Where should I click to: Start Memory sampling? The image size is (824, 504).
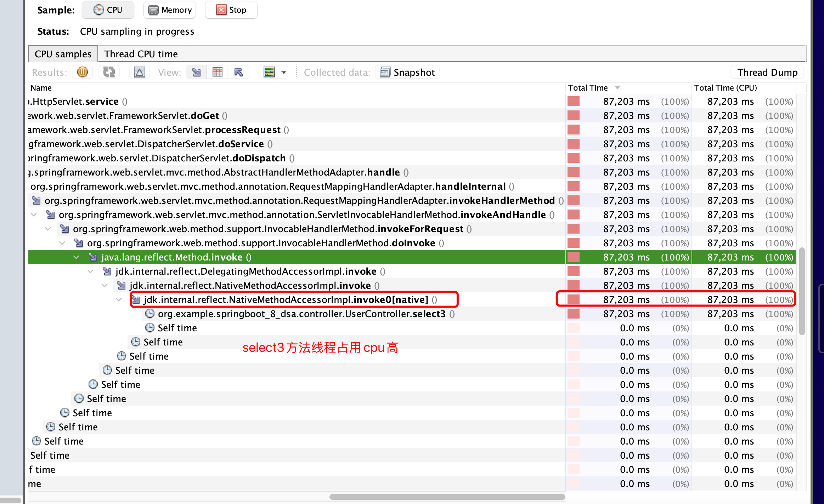point(170,10)
